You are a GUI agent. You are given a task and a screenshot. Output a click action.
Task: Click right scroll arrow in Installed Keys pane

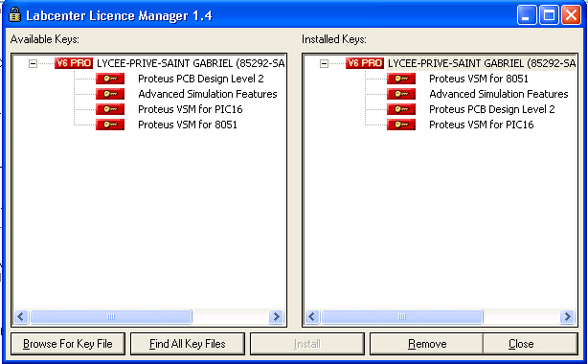point(567,317)
